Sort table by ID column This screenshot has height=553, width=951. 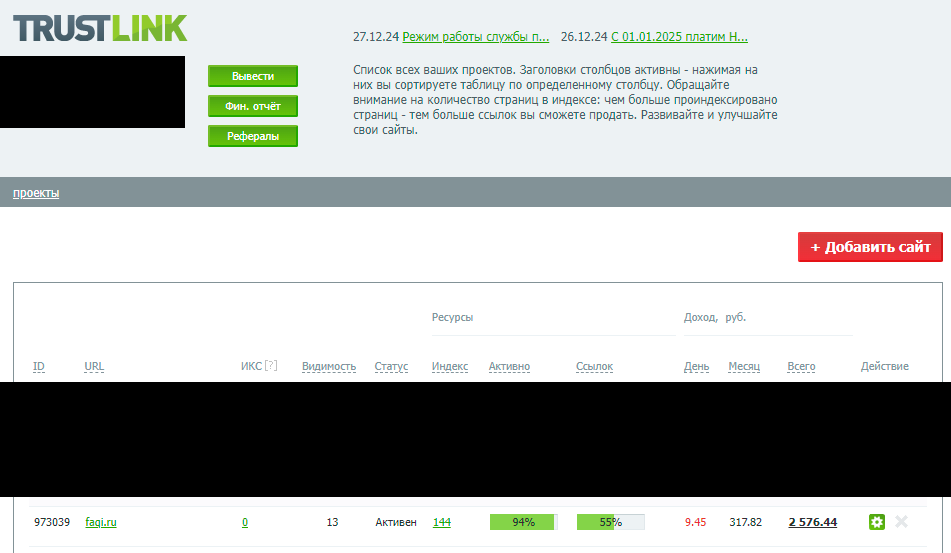click(x=39, y=366)
